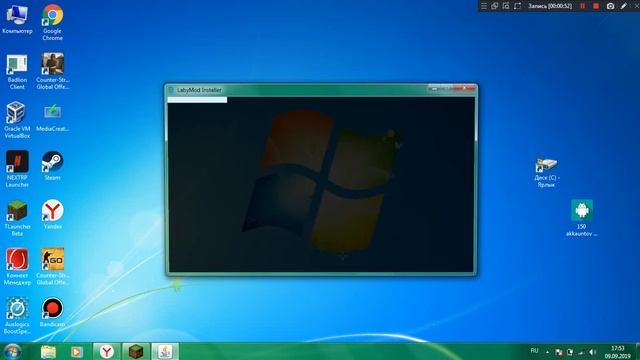Open the Компьютер desktop icon

pos(17,19)
